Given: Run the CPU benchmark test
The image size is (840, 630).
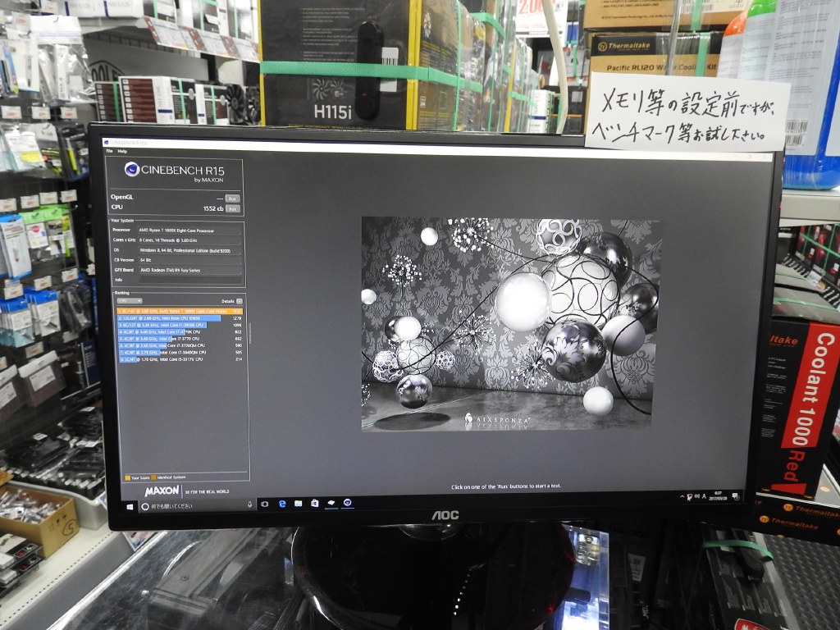Looking at the screenshot, I should 232,209.
